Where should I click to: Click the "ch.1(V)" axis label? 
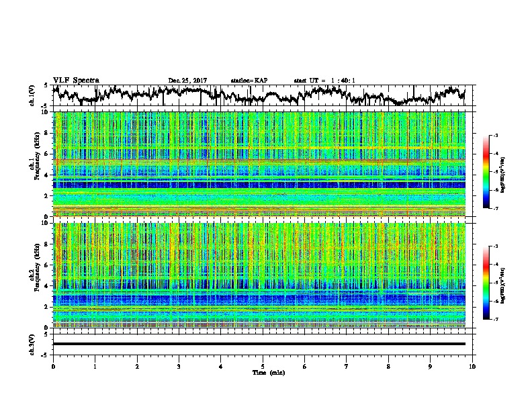pyautogui.click(x=32, y=95)
